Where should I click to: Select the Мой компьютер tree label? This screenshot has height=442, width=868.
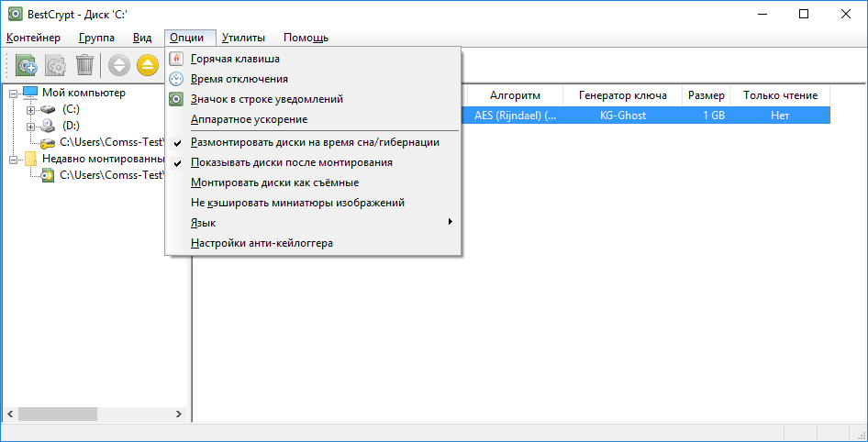83,93
